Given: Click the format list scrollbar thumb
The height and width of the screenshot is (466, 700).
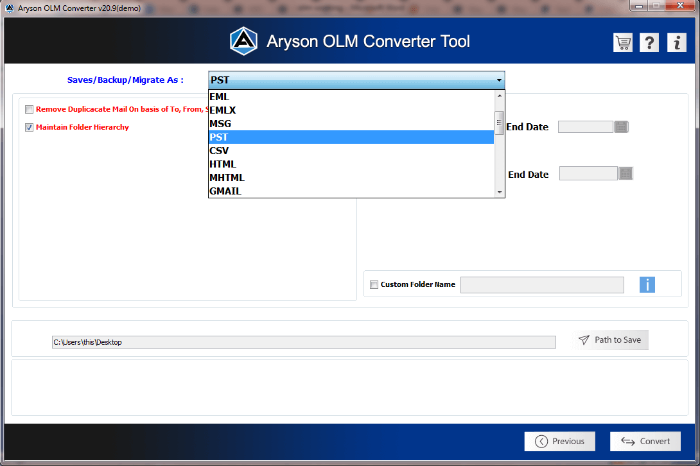Looking at the screenshot, I should point(500,123).
